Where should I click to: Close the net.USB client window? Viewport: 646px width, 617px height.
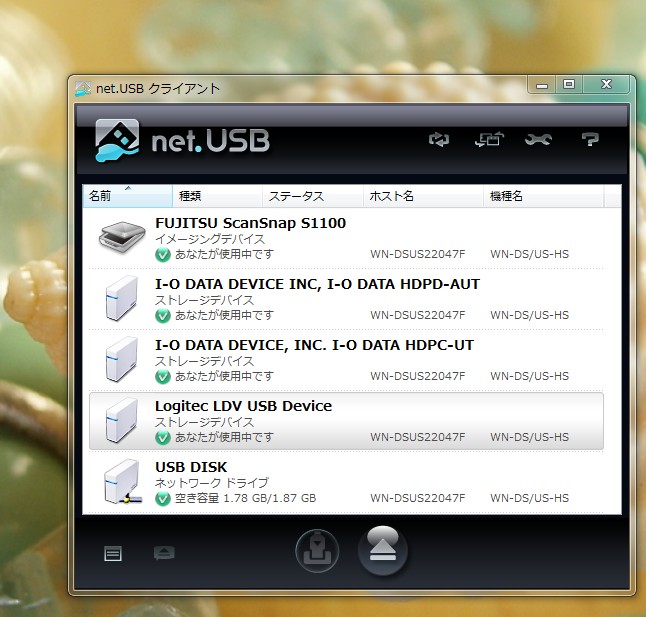tap(606, 84)
